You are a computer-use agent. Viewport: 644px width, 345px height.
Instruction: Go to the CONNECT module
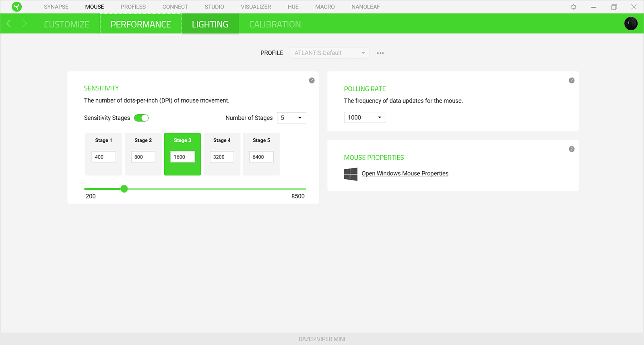[x=175, y=7]
